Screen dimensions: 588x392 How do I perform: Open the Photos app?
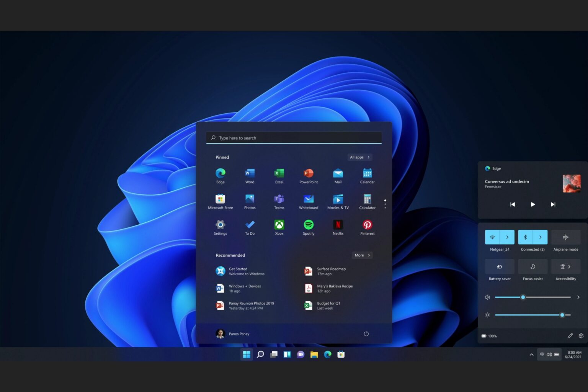pyautogui.click(x=250, y=201)
